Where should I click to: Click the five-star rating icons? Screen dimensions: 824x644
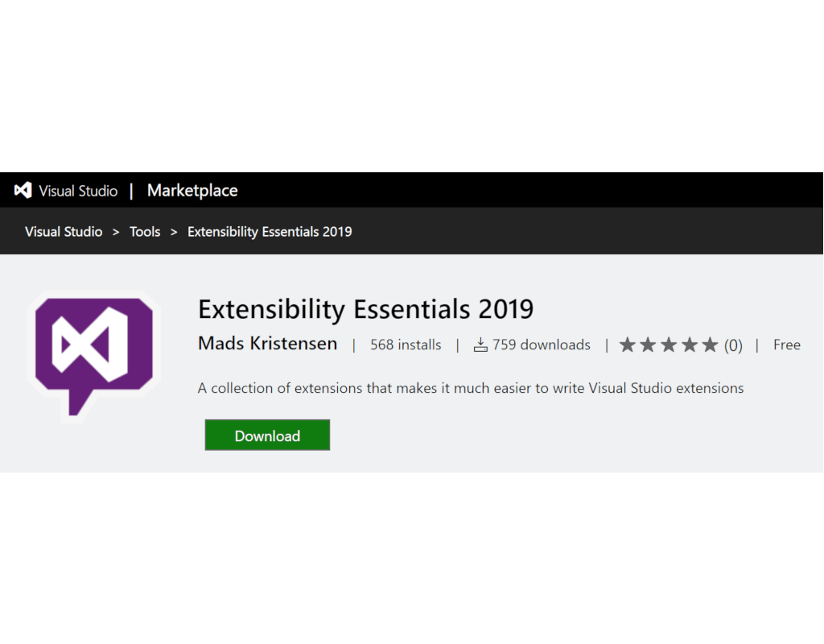point(669,345)
